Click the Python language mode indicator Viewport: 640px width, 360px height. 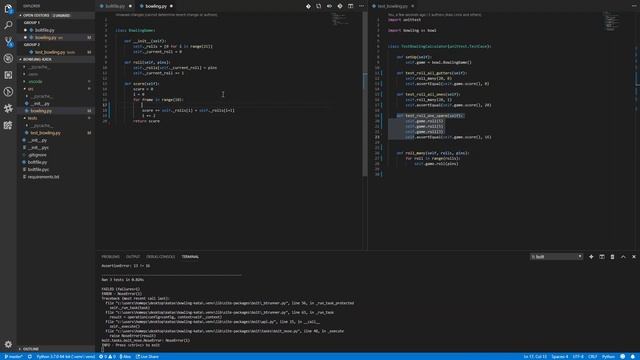(608, 357)
